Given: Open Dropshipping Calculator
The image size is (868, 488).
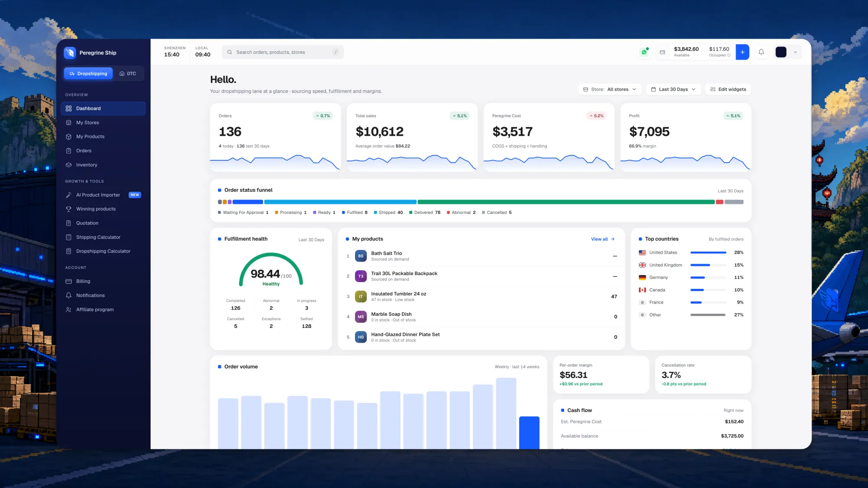Looking at the screenshot, I should click(103, 251).
